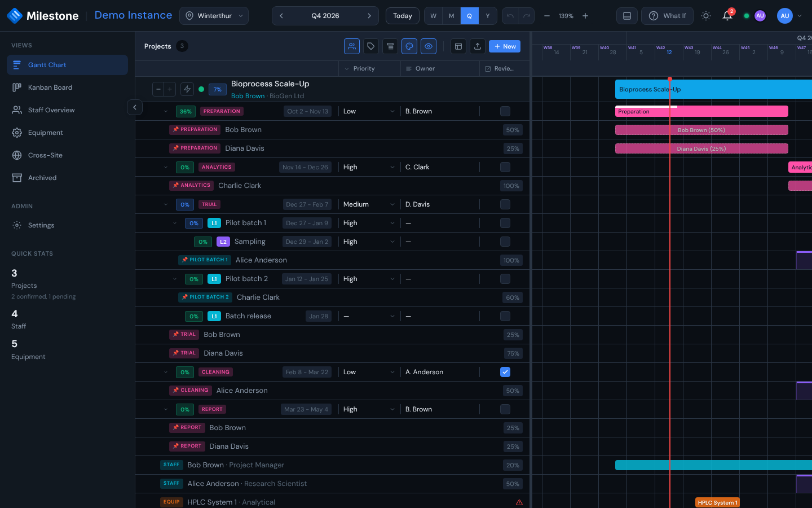Image resolution: width=812 pixels, height=508 pixels.
Task: Click Diana Davis (25%) allocation bar
Action: pos(701,148)
